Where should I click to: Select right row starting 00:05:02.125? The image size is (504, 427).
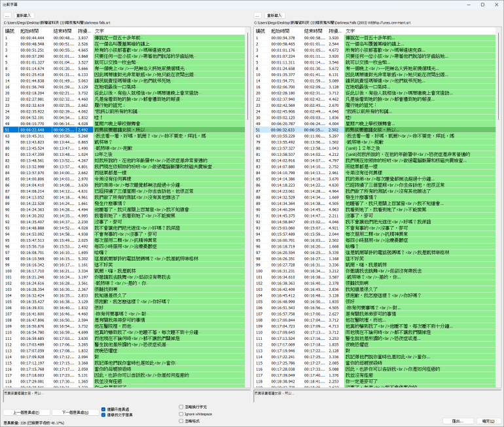pyautogui.click(x=375, y=118)
